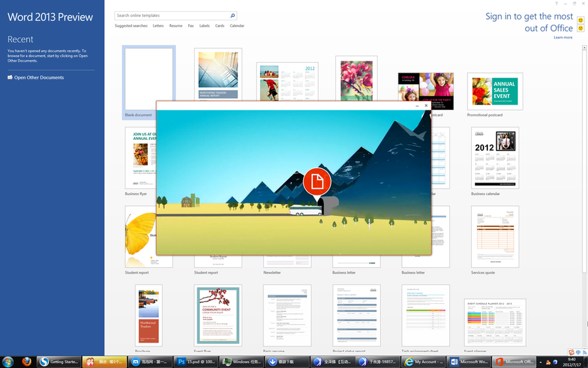This screenshot has height=368, width=588.
Task: Click Sign in to get the most out of Office
Action: click(x=529, y=22)
